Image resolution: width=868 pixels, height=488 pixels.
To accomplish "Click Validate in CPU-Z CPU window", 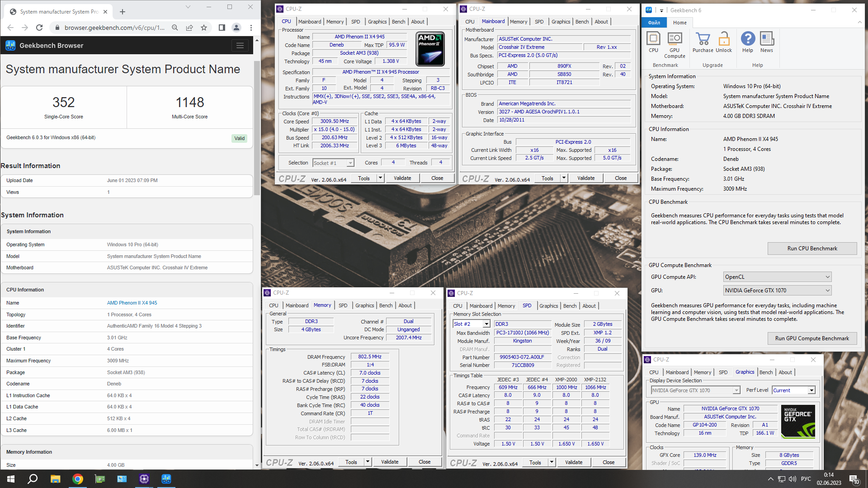I will click(x=402, y=178).
